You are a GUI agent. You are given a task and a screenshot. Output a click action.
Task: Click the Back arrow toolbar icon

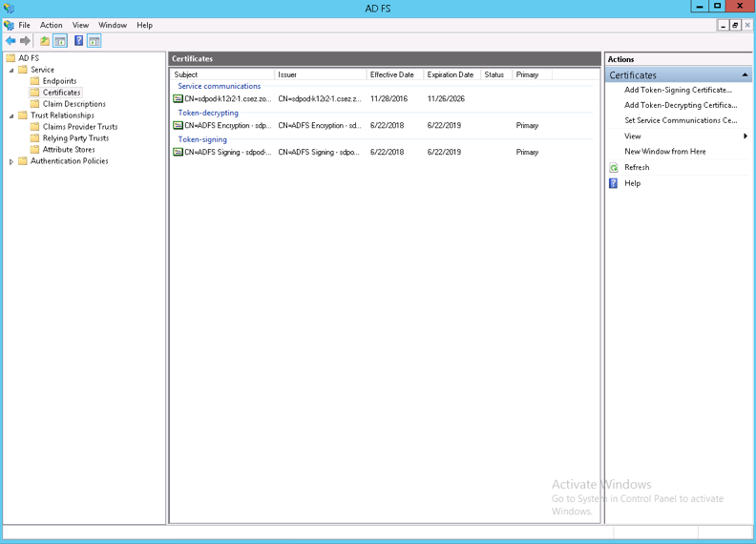click(10, 41)
